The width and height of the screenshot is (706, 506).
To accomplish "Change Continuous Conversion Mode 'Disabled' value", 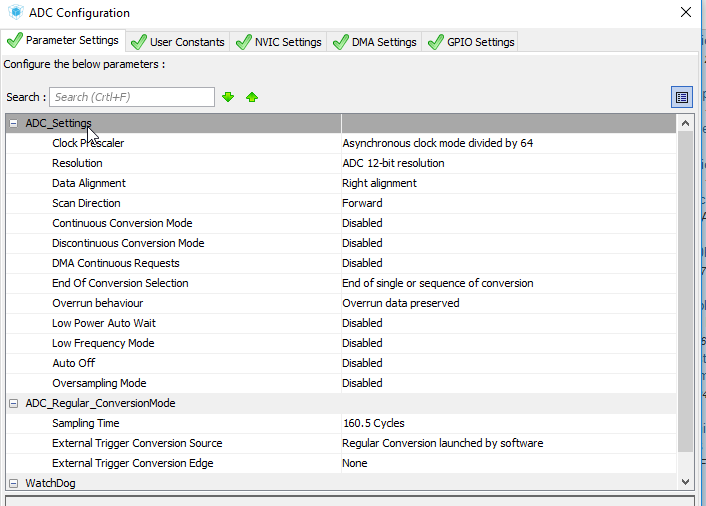I will 362,223.
